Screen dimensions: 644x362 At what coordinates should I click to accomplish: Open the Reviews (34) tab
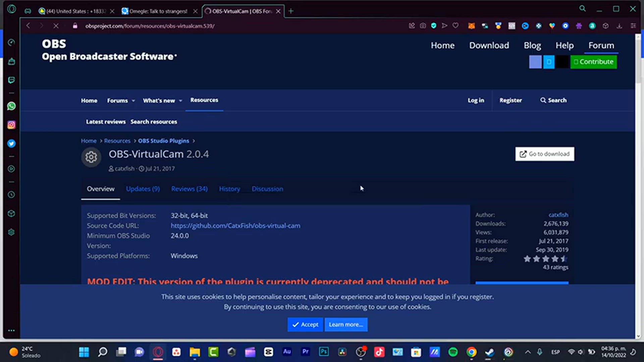point(189,189)
